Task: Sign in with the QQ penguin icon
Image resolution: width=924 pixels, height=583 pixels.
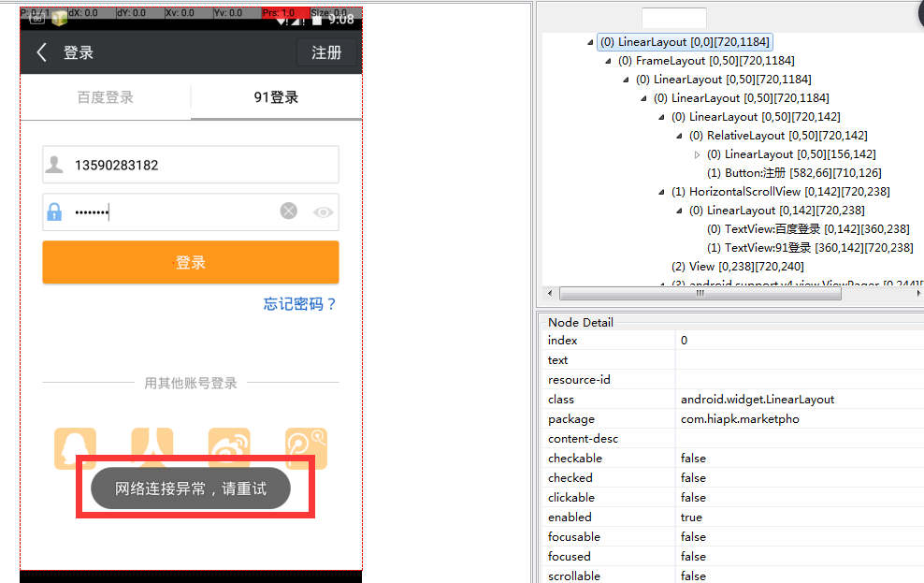Action: click(75, 448)
